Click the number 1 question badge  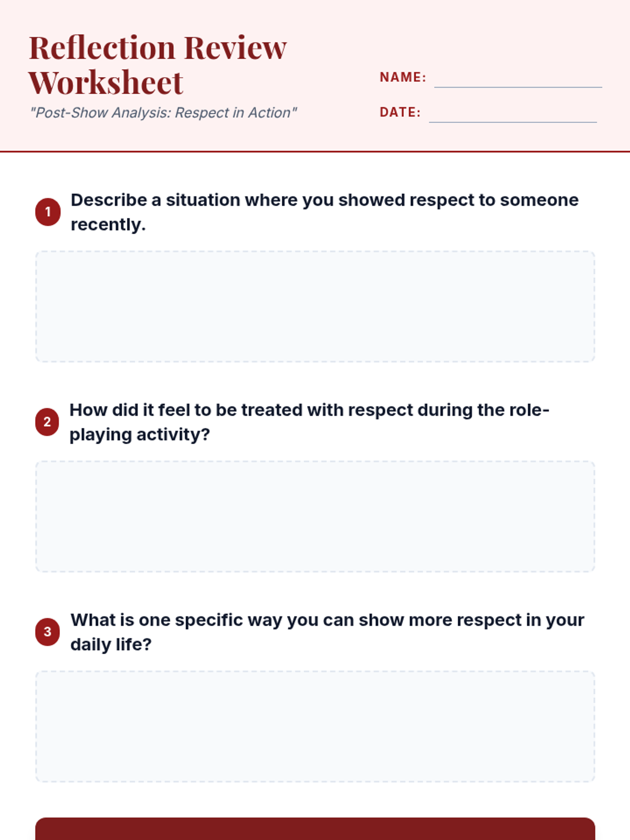[x=48, y=212]
